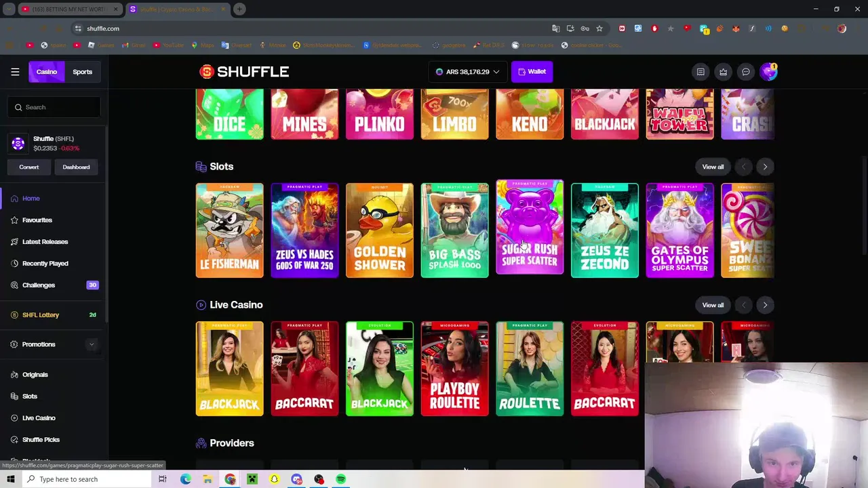Screen dimensions: 868x488
Task: Open Windows Start menu
Action: point(11,479)
